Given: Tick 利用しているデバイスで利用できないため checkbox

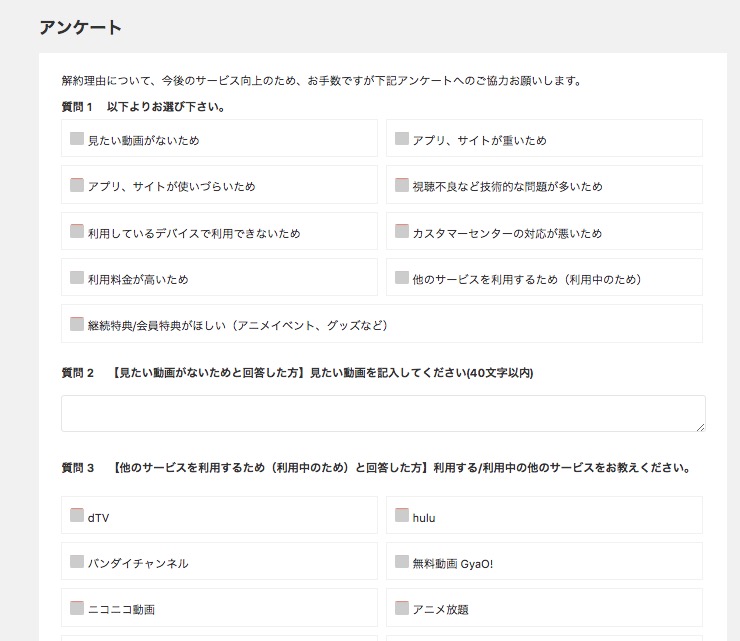Looking at the screenshot, I should (77, 231).
